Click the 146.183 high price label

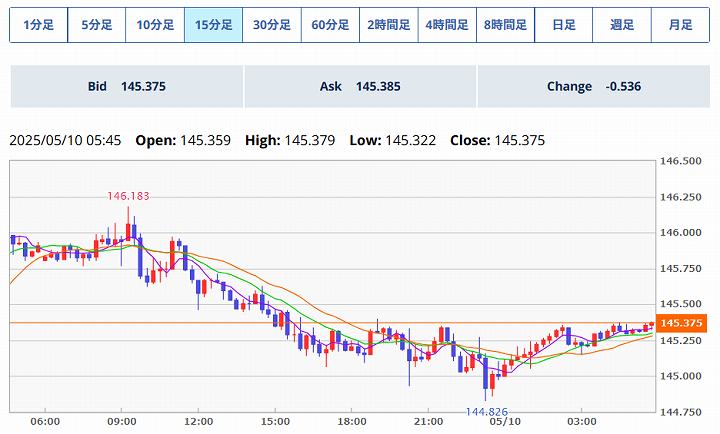(x=129, y=196)
